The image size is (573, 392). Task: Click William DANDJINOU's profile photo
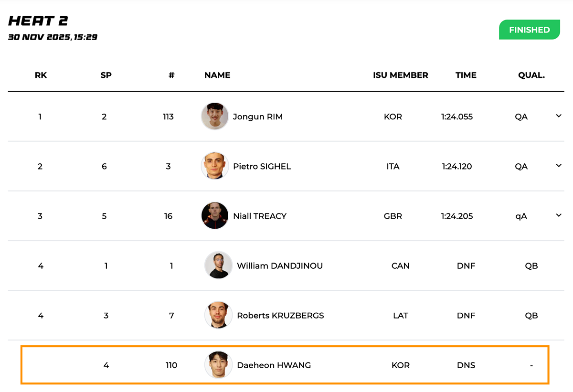pyautogui.click(x=219, y=265)
